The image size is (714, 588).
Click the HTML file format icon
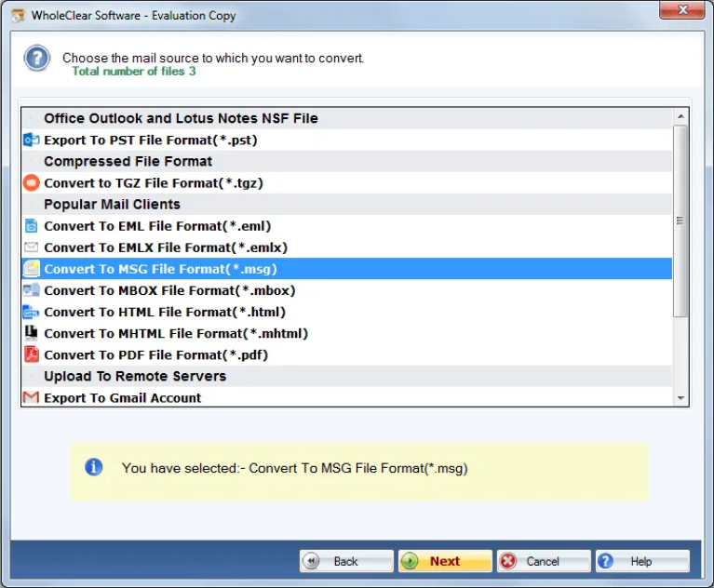coord(31,312)
